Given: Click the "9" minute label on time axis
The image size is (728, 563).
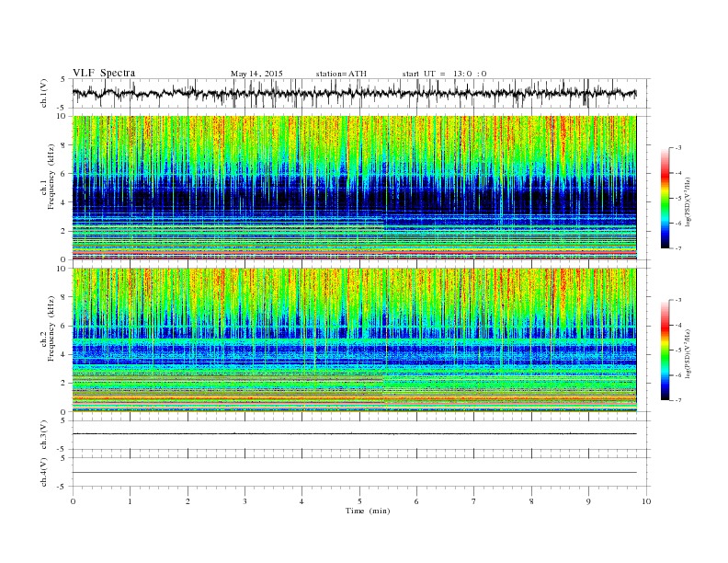Looking at the screenshot, I should coord(588,501).
